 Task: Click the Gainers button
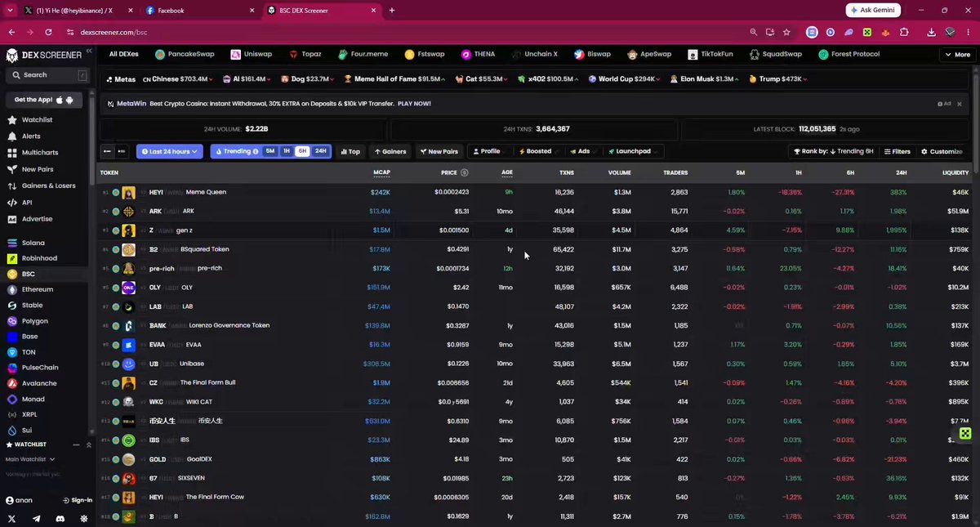click(x=390, y=151)
